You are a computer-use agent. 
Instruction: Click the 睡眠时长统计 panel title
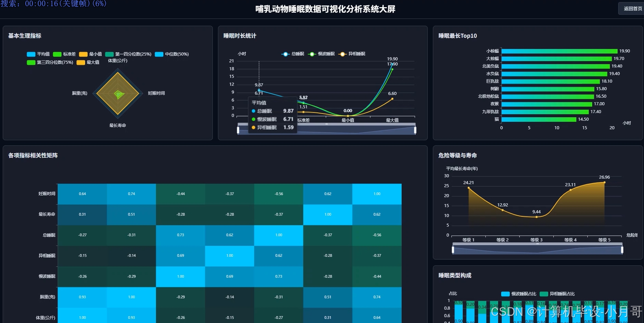tap(240, 36)
